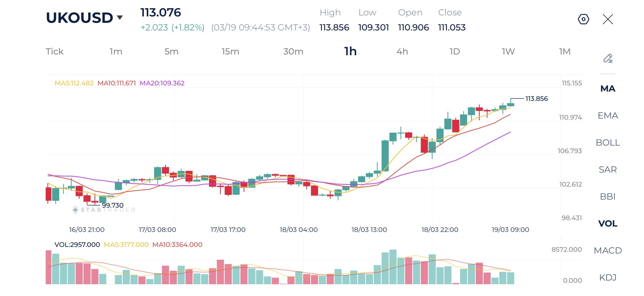Choose the 15m chart interval
This screenshot has width=644, height=296.
tap(230, 52)
